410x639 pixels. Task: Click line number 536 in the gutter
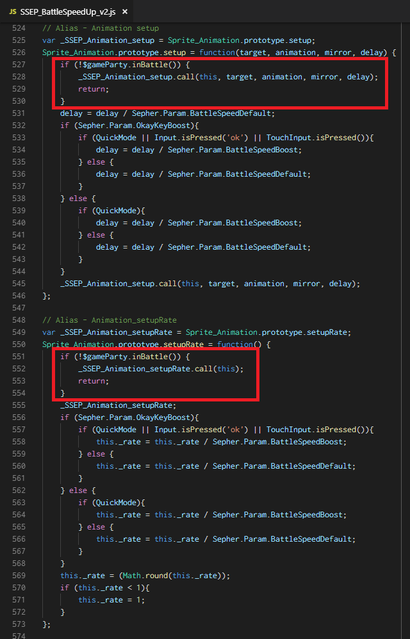point(19,174)
